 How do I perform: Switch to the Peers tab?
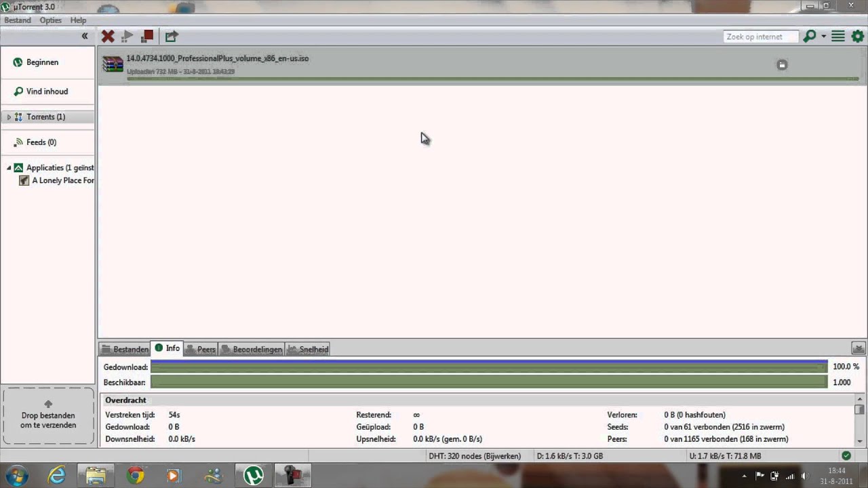tap(201, 349)
